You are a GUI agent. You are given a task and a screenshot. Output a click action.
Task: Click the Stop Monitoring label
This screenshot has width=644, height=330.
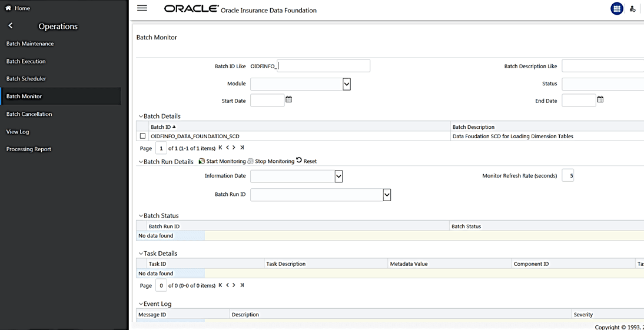coord(275,161)
